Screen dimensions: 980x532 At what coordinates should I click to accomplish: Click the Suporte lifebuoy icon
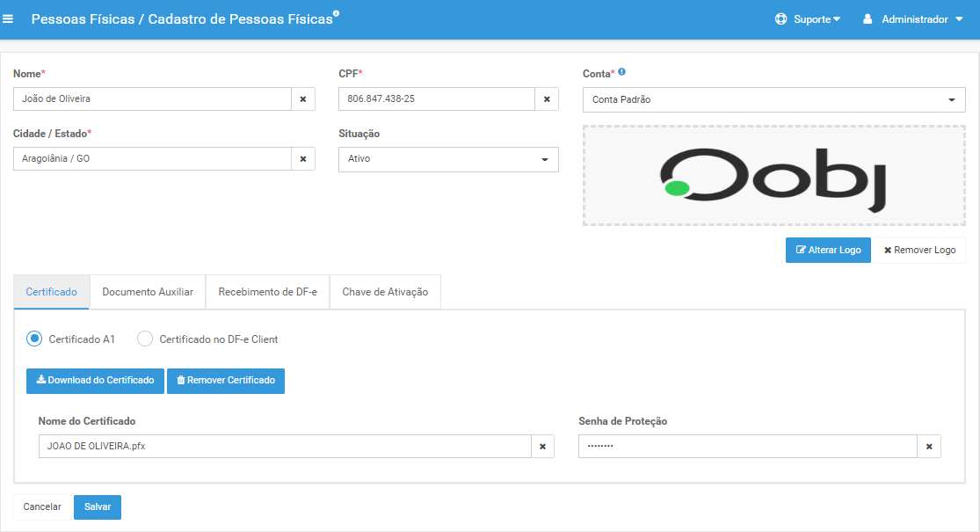780,19
